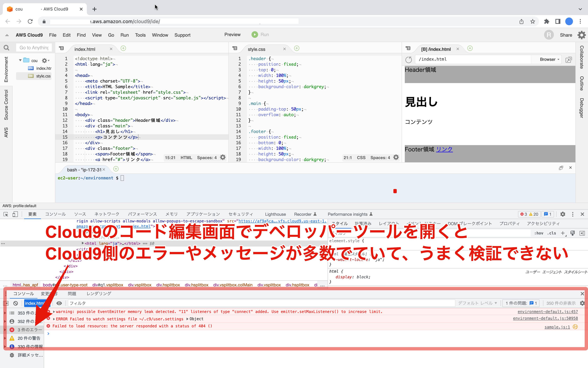Open the Source Control side panel
The width and height of the screenshot is (588, 368).
[6, 105]
